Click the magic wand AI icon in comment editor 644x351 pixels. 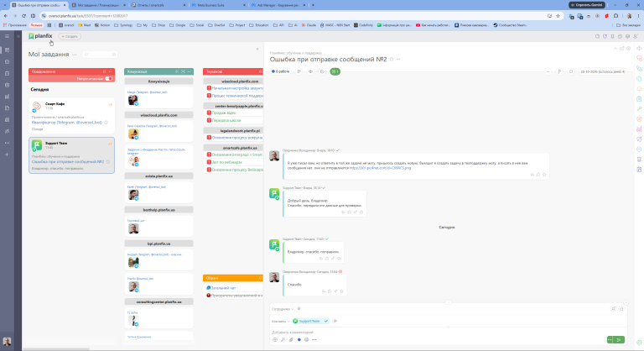pyautogui.click(x=283, y=340)
